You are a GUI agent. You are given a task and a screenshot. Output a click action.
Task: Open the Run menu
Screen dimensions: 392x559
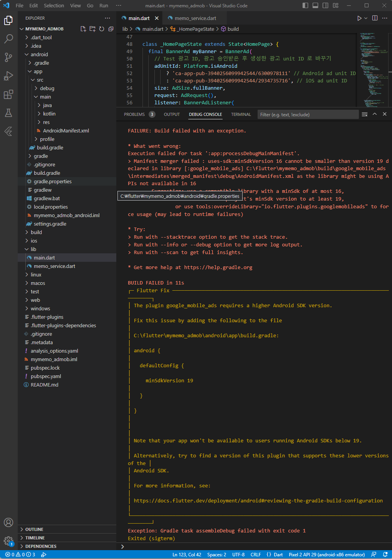pyautogui.click(x=104, y=5)
